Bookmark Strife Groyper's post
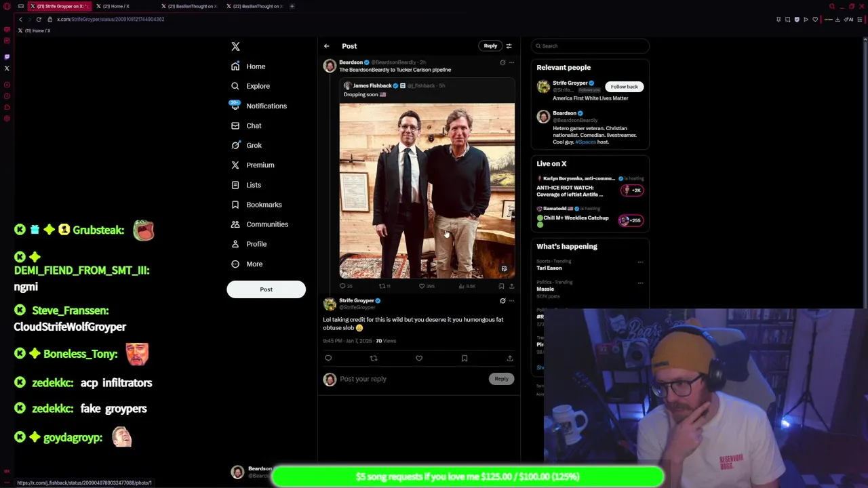 (x=465, y=358)
